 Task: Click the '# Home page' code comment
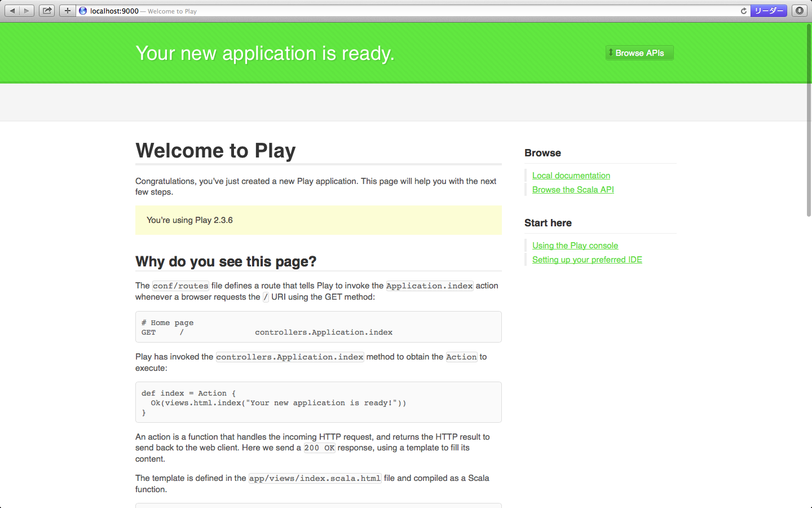167,323
